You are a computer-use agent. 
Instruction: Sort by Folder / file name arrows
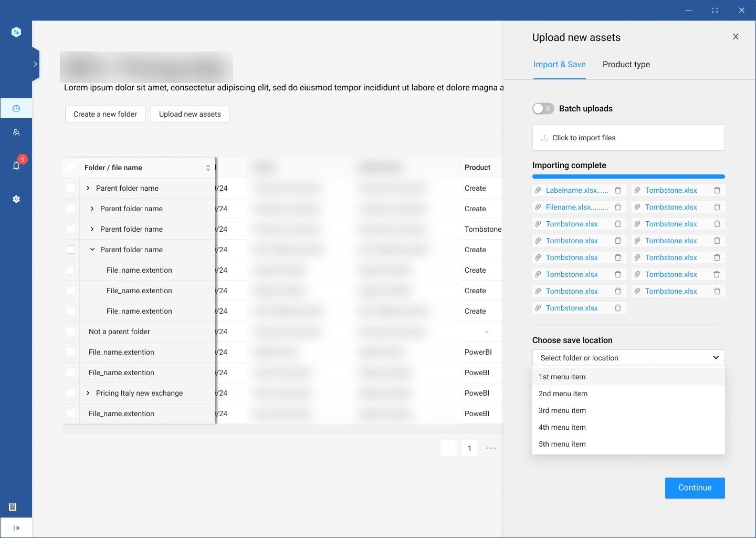pos(208,168)
